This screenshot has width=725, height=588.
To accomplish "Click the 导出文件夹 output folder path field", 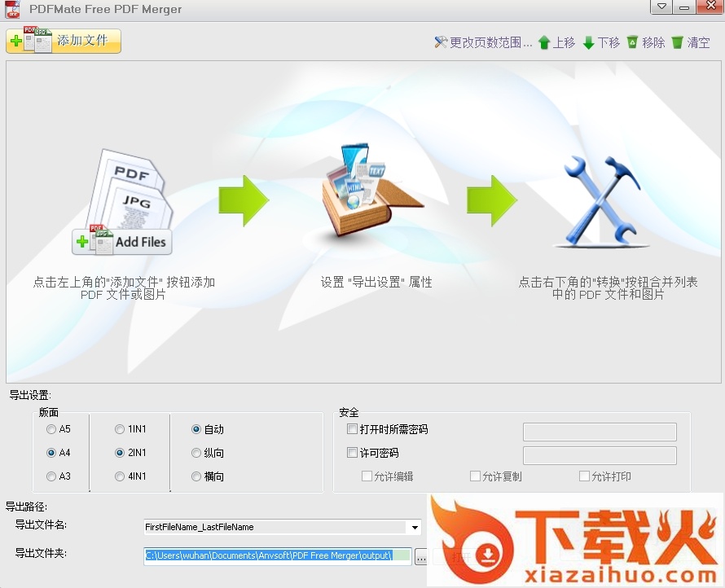I will [x=278, y=555].
